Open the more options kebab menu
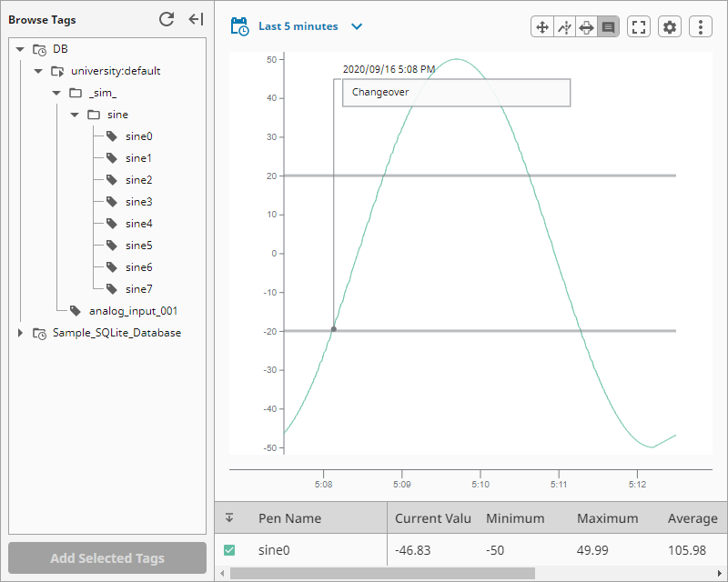728x582 pixels. [x=700, y=26]
